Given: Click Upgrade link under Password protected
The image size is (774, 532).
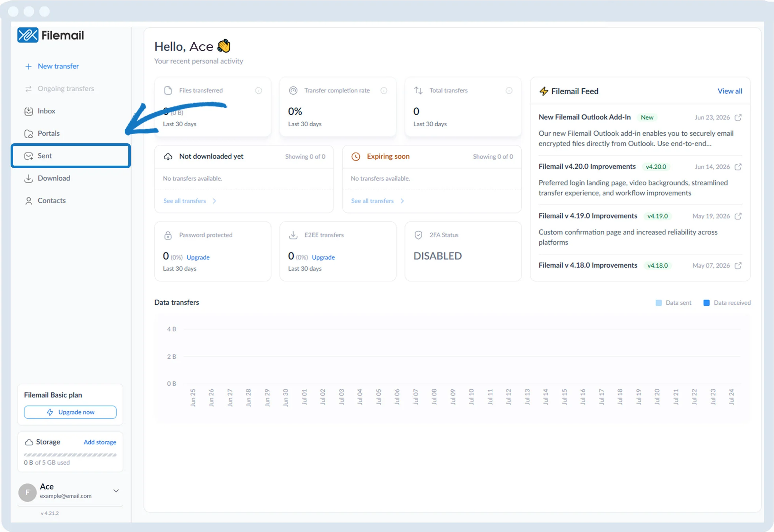Looking at the screenshot, I should point(198,257).
